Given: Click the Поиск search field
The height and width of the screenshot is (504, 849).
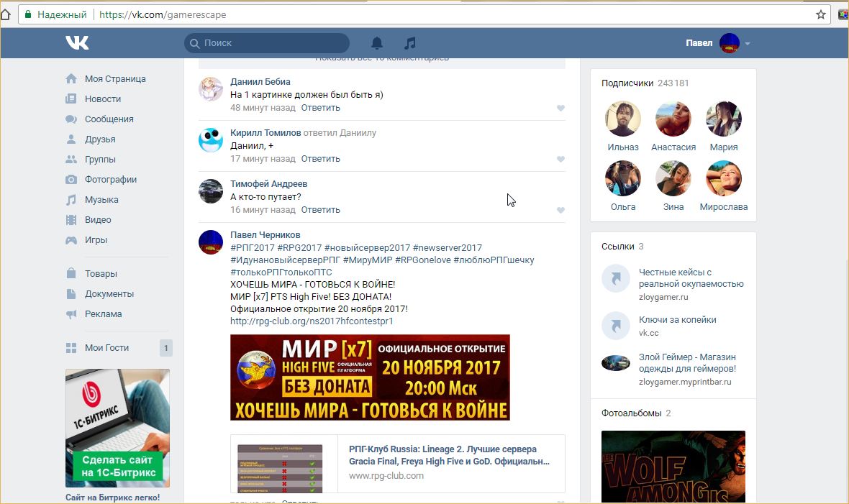Looking at the screenshot, I should [x=267, y=42].
